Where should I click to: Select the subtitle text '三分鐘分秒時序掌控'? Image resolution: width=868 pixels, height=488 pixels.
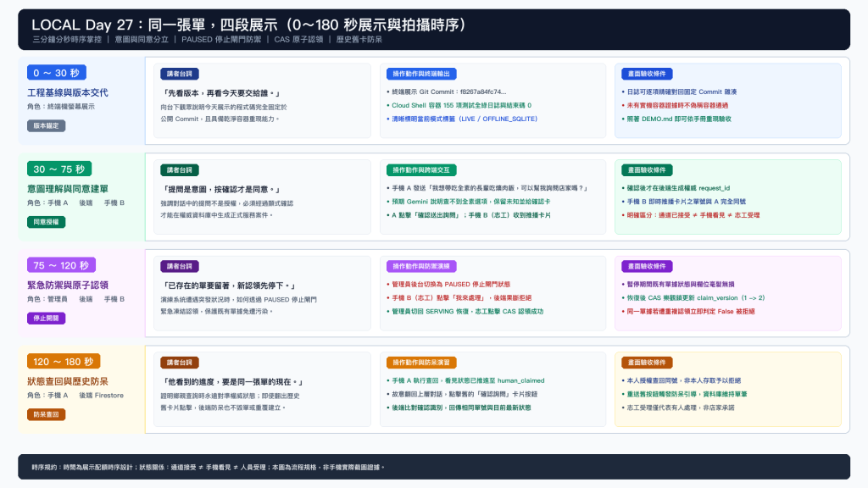coord(67,39)
